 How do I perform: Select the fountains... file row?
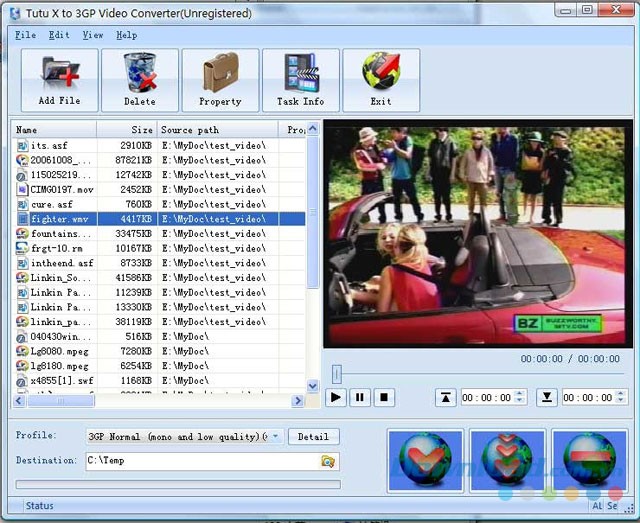tap(160, 234)
